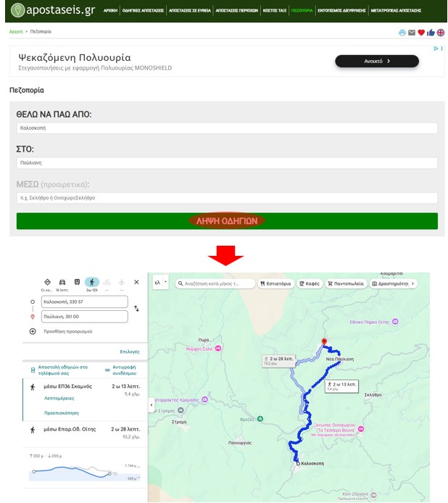Open ΚΟΣΤΟΣ ΤΑΞΙ menu item
This screenshot has width=448, height=503.
[274, 11]
